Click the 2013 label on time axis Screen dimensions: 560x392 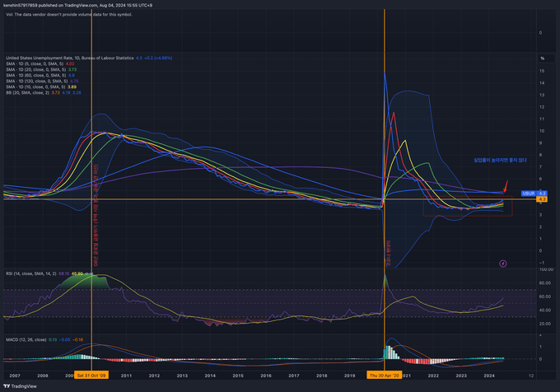pyautogui.click(x=182, y=376)
